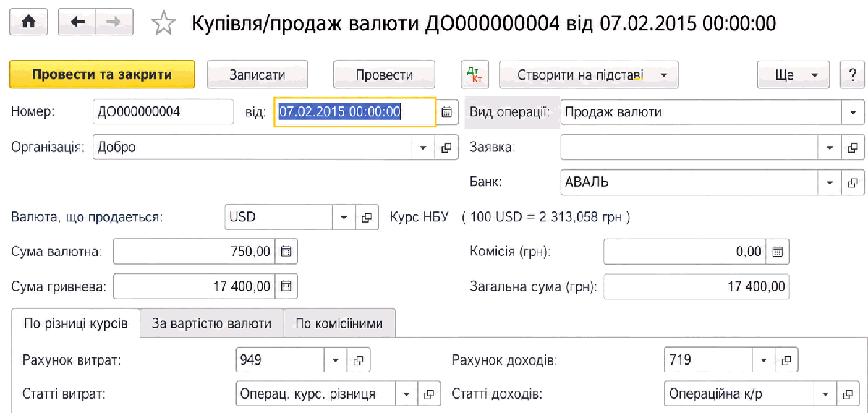Click Загальна сума field 17 400,00
The height and width of the screenshot is (413, 868).
click(x=697, y=286)
